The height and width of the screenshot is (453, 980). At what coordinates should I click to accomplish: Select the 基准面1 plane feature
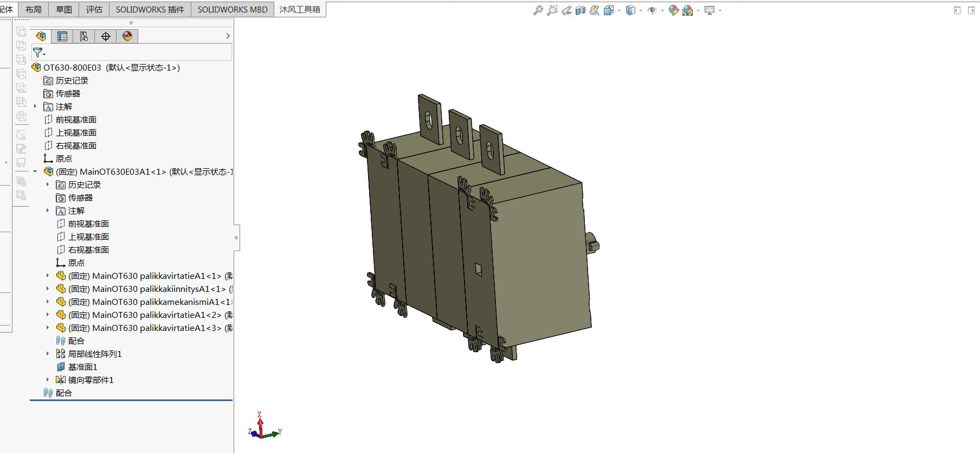point(76,367)
